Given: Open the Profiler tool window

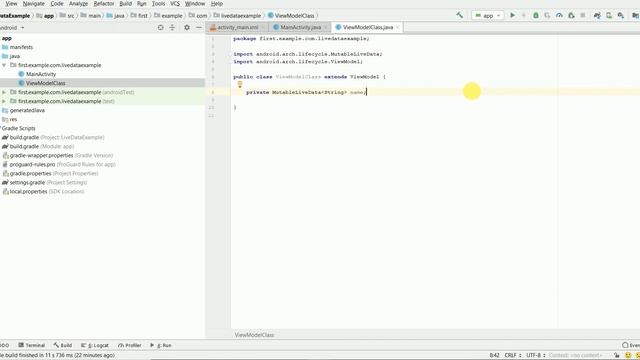Looking at the screenshot, I should [129, 345].
